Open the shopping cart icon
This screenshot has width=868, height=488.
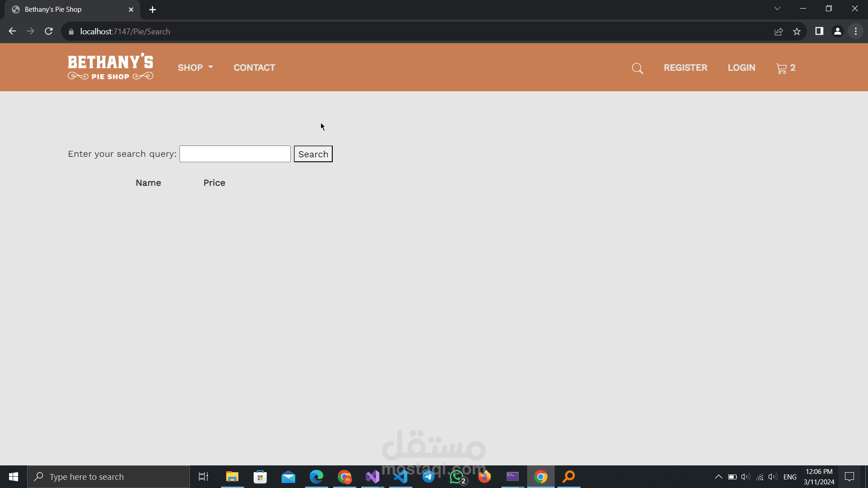coord(782,68)
